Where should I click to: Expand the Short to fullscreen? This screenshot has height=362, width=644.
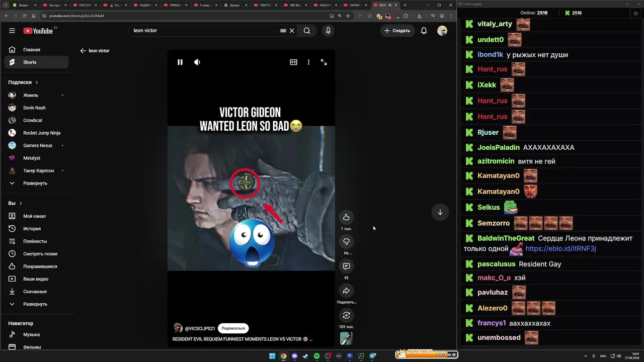324,62
